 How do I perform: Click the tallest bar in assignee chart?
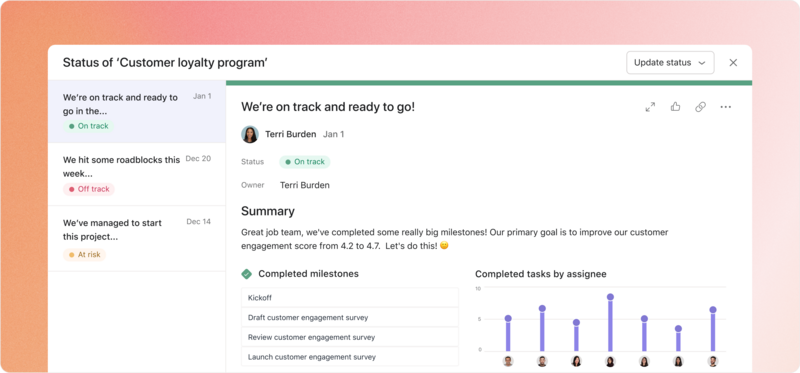pos(610,324)
